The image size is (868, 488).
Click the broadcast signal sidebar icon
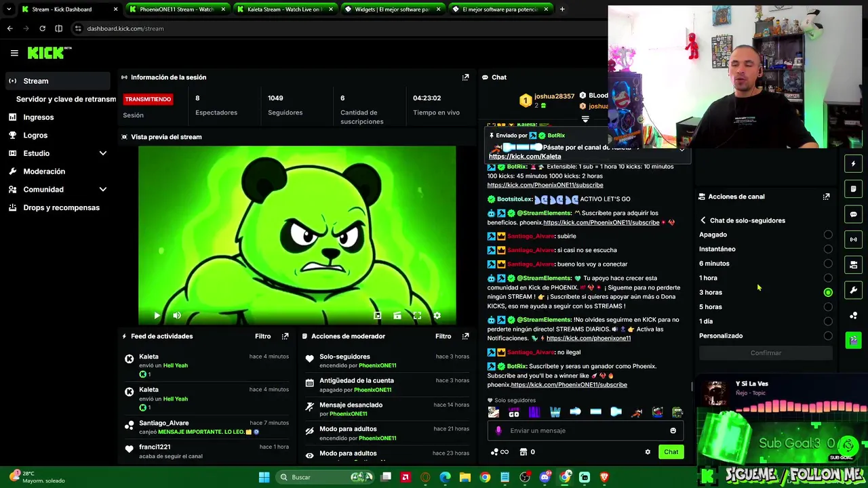853,239
